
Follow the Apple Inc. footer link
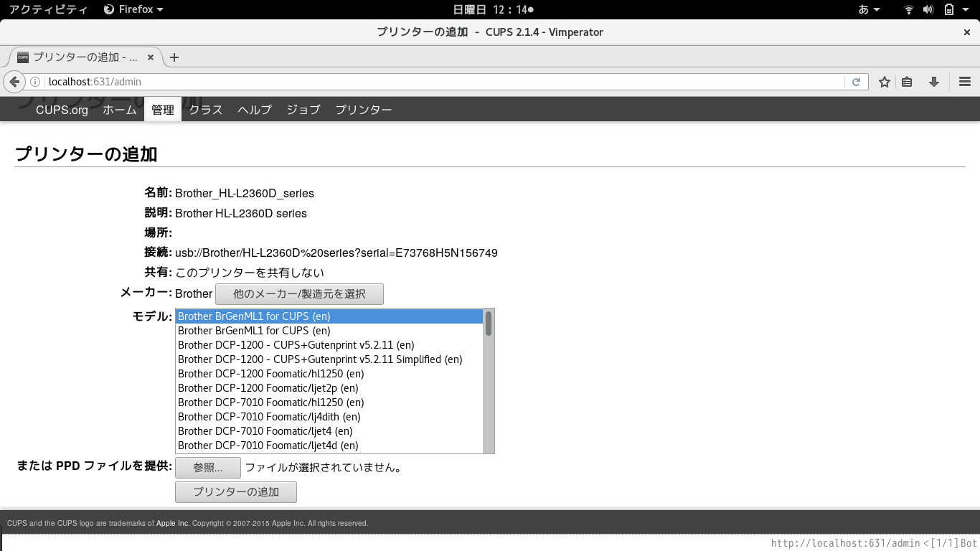pos(173,524)
